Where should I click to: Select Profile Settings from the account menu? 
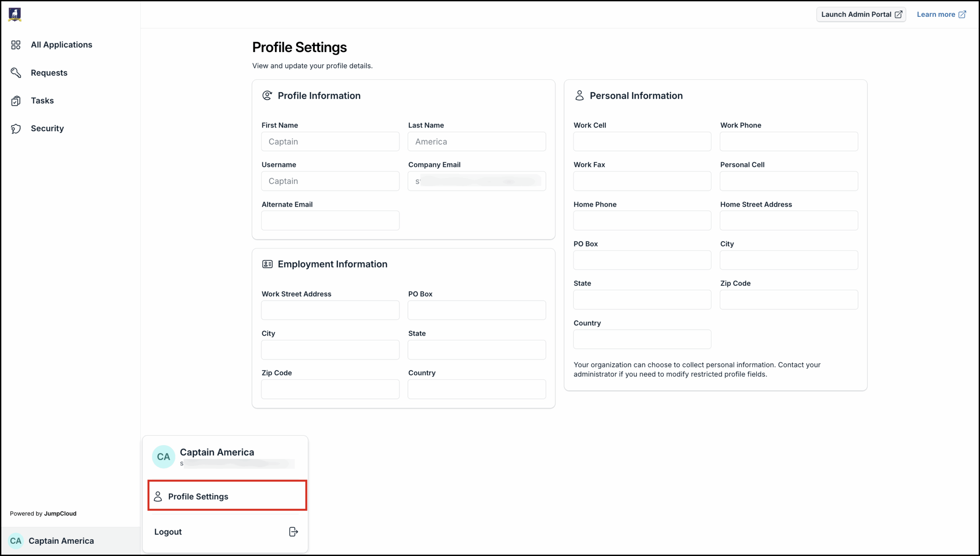[198, 496]
